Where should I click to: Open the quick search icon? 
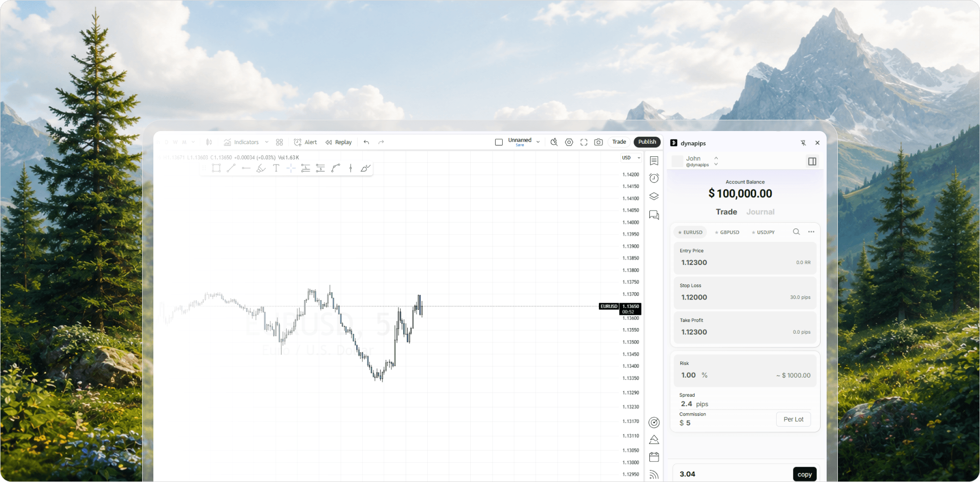[554, 142]
